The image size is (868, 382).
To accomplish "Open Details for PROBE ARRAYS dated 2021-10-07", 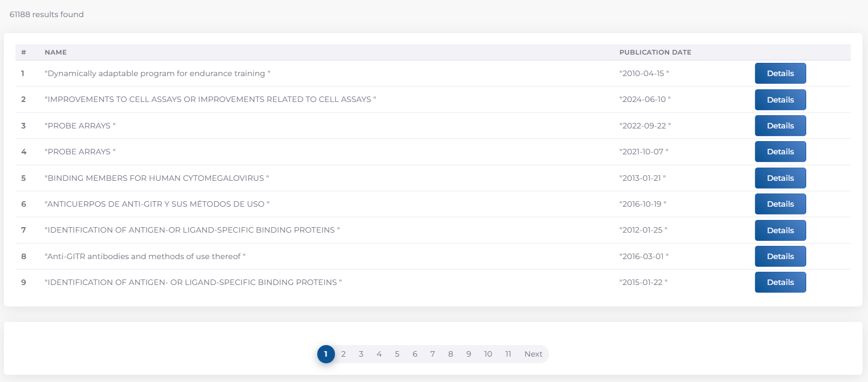I will tap(780, 152).
